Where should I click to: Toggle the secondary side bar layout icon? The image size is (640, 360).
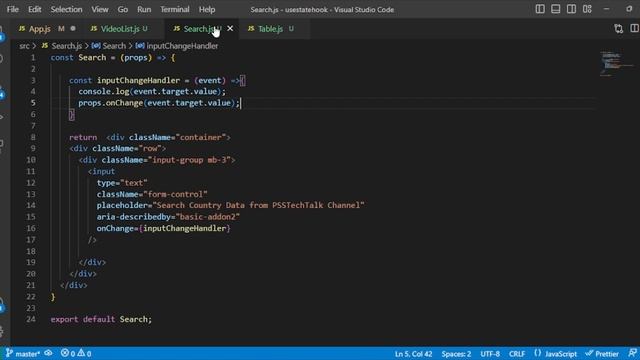point(571,9)
